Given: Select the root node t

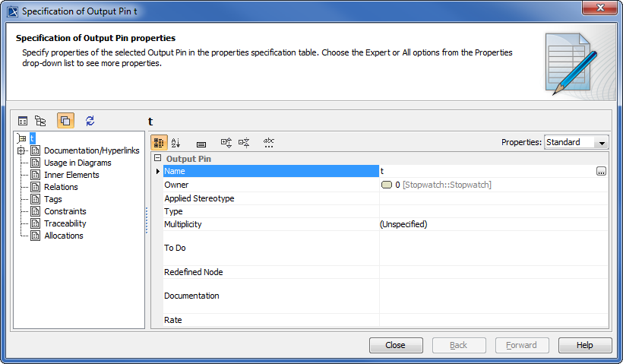Looking at the screenshot, I should click(x=32, y=138).
